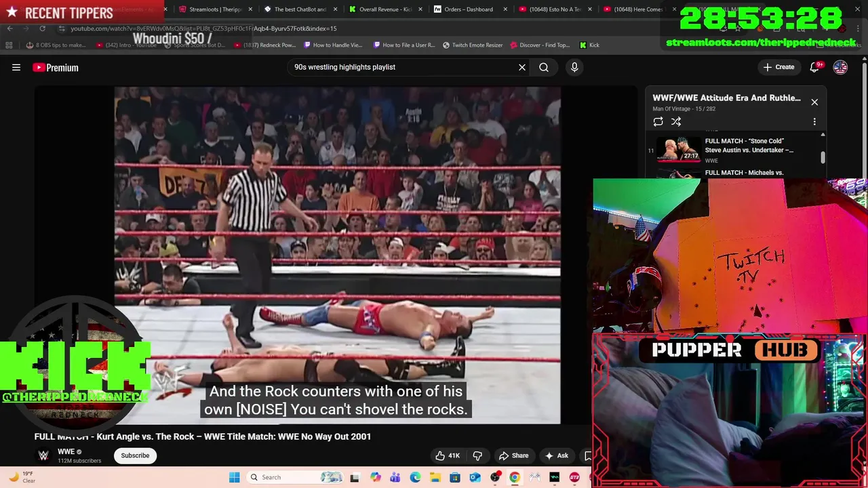This screenshot has width=868, height=488.
Task: Switch to 'The best ChatBot' tab
Action: click(x=300, y=9)
